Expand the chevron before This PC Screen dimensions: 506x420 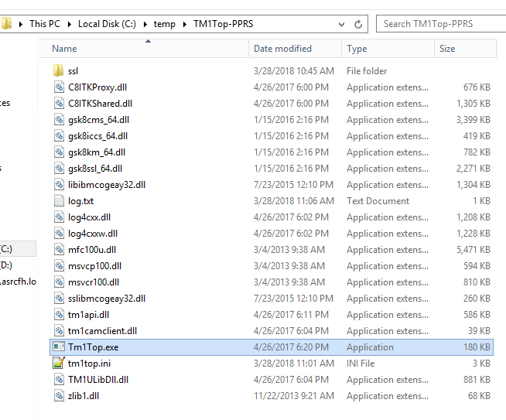21,24
